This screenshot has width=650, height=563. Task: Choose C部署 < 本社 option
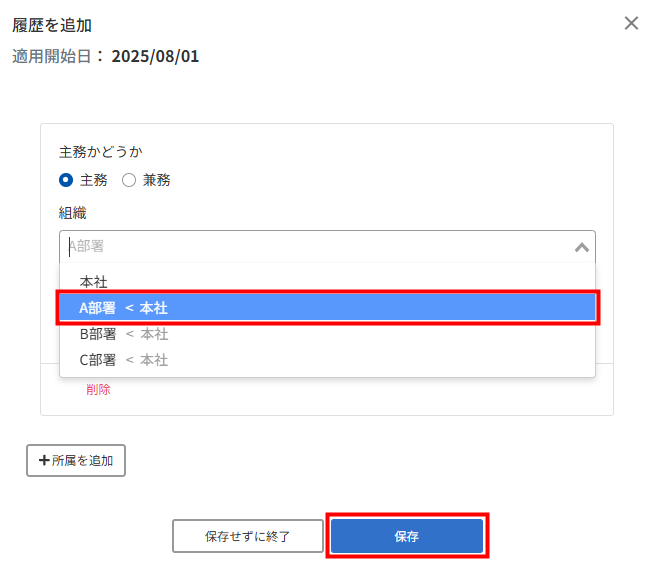tap(327, 360)
